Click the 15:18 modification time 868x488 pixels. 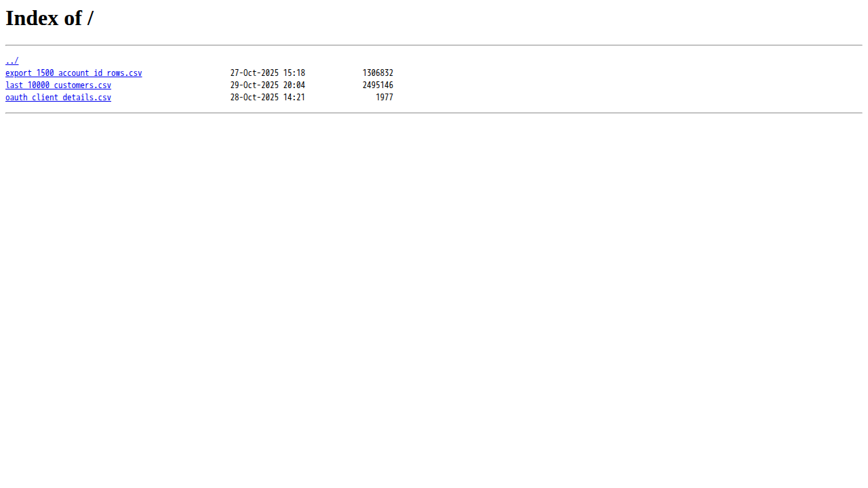[x=294, y=73]
